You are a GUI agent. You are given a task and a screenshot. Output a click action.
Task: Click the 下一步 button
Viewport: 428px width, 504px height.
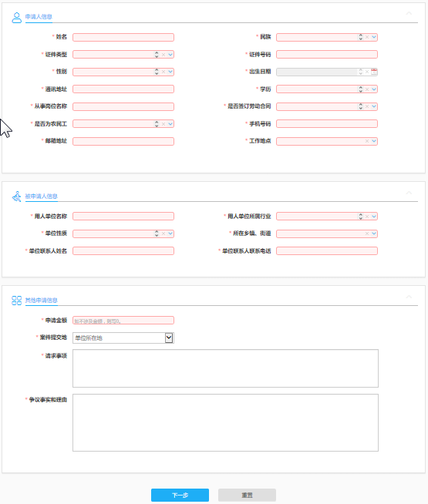point(180,495)
